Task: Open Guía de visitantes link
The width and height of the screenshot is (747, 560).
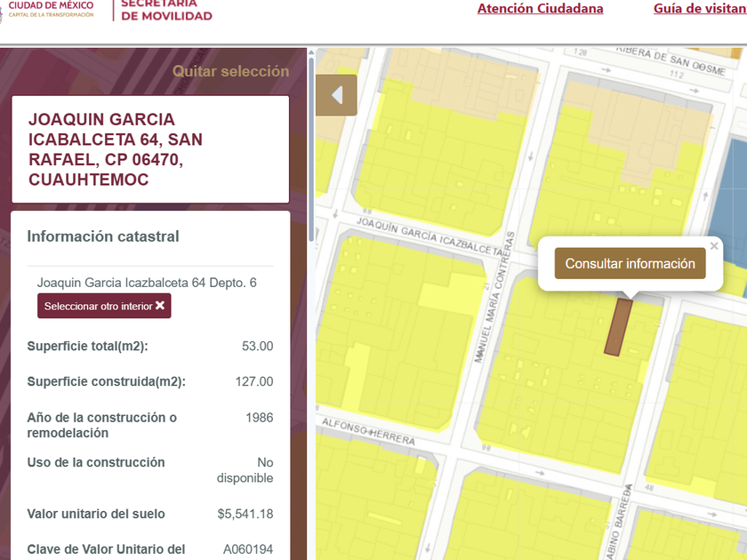Action: [700, 9]
